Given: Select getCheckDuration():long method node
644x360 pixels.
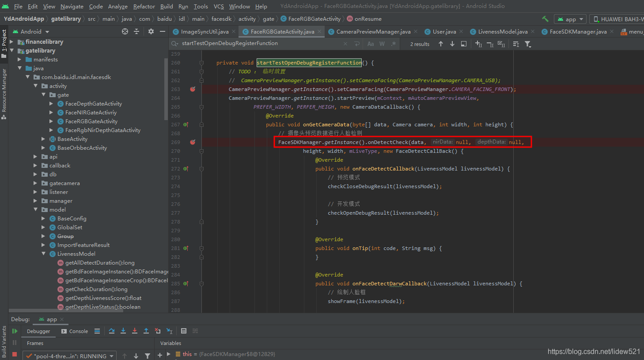Looking at the screenshot, I should (x=96, y=289).
